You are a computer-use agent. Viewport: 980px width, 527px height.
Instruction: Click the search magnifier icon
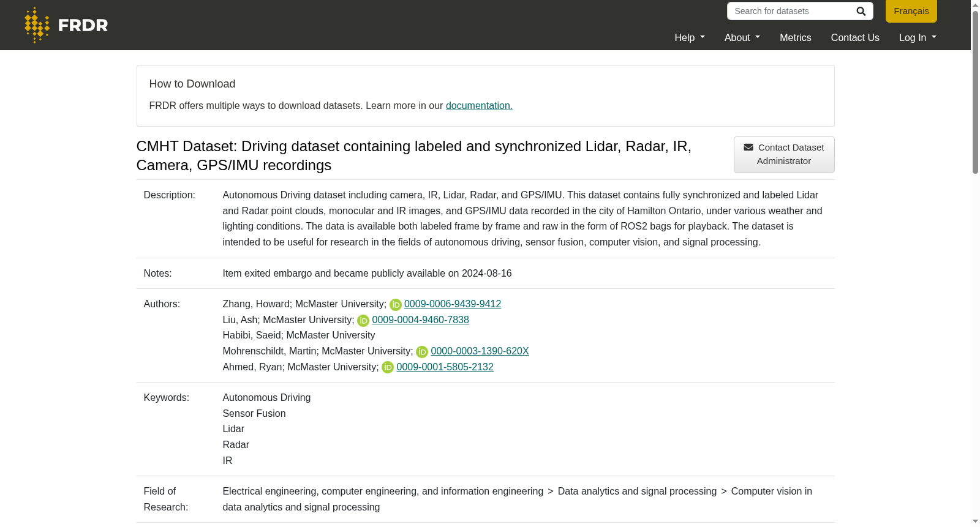point(861,11)
